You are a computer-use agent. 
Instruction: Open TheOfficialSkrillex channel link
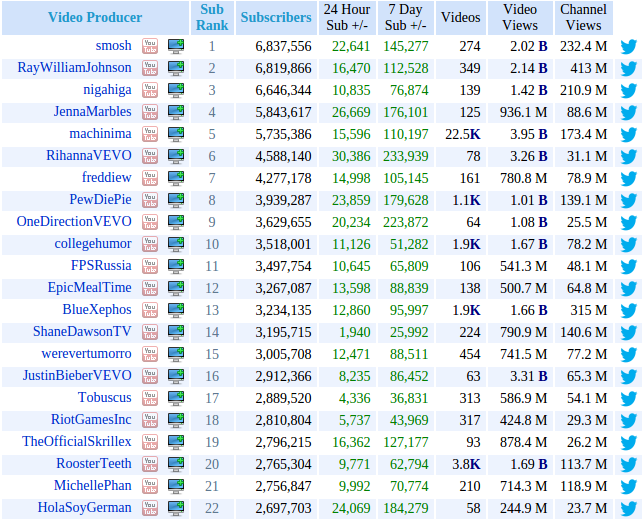click(77, 442)
